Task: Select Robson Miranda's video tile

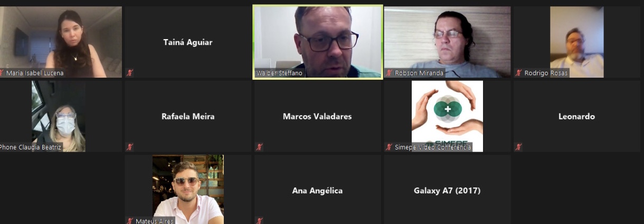Action: pyautogui.click(x=447, y=42)
